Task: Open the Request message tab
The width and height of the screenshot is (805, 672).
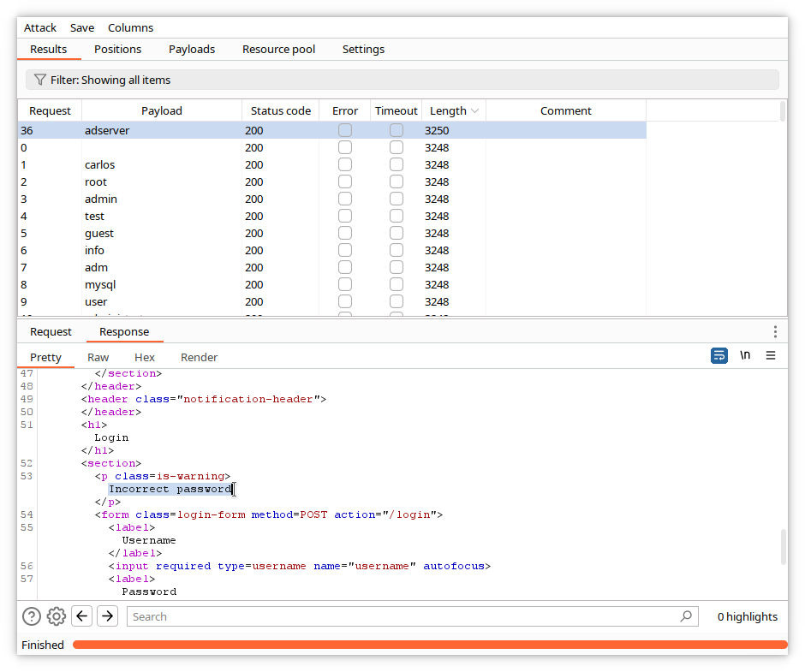Action: 51,332
